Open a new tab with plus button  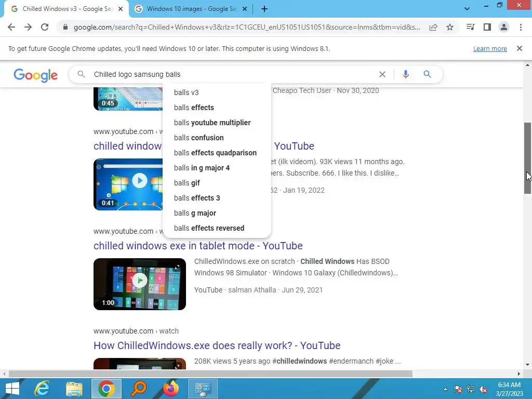264,9
